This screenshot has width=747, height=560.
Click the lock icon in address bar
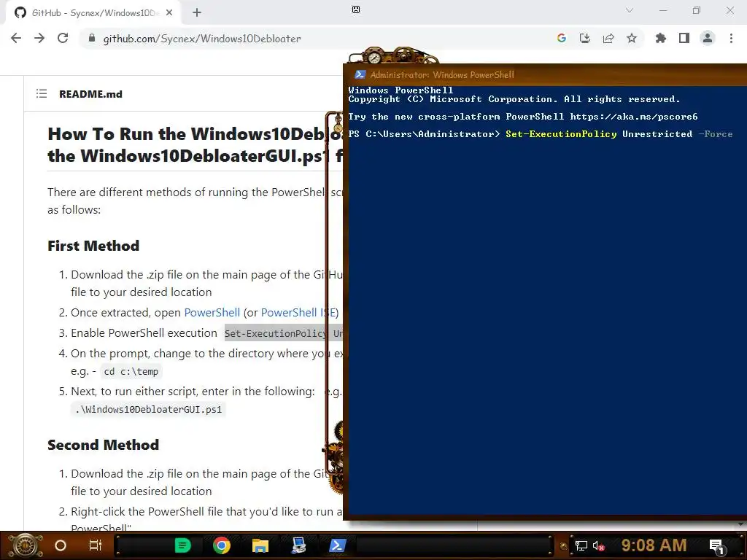click(92, 38)
